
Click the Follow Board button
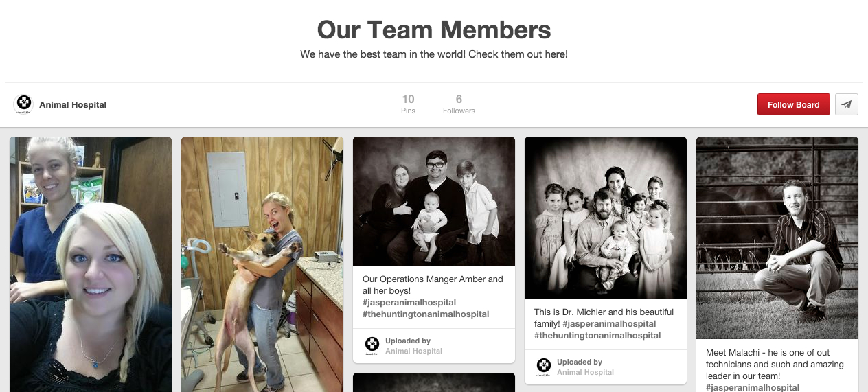click(x=793, y=104)
